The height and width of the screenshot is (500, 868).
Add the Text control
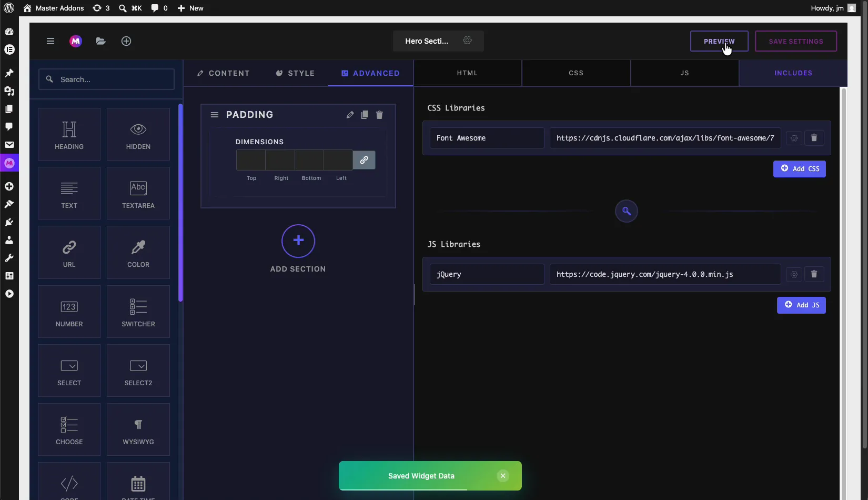click(x=69, y=193)
